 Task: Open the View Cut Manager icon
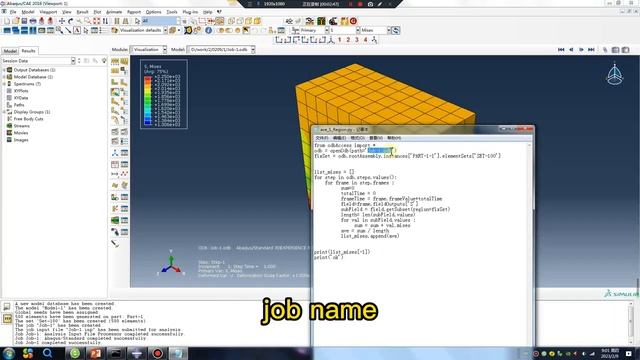coord(124,197)
